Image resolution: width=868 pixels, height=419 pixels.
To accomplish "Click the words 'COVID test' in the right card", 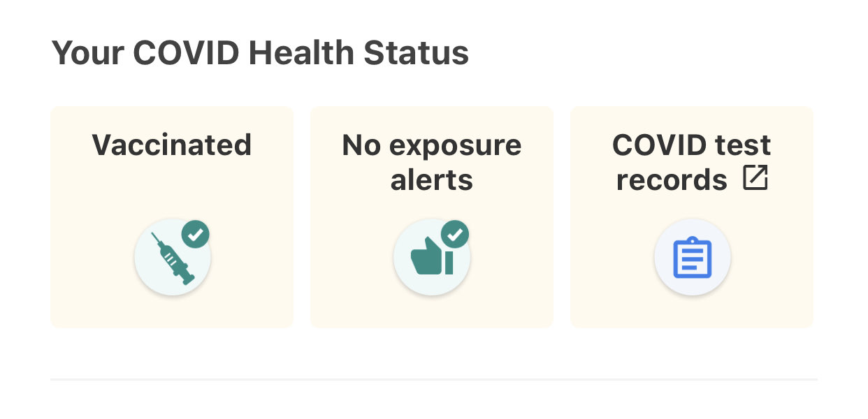I will 691,145.
